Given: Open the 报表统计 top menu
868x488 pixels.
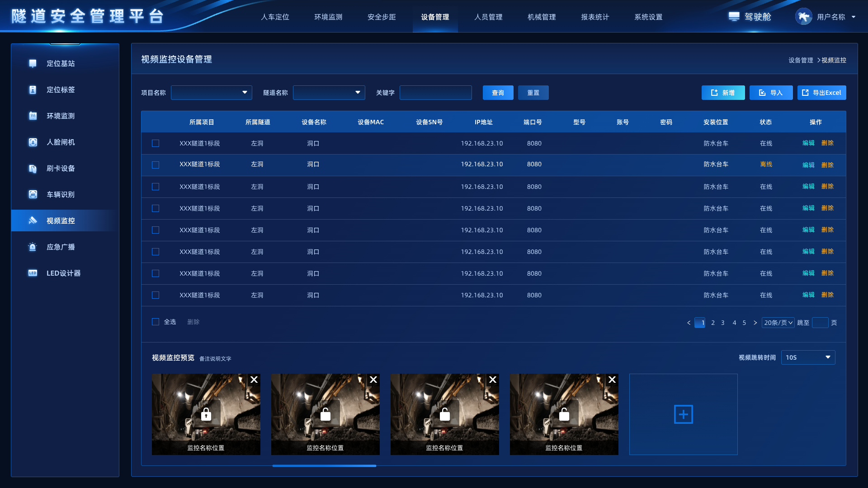Looking at the screenshot, I should click(595, 17).
